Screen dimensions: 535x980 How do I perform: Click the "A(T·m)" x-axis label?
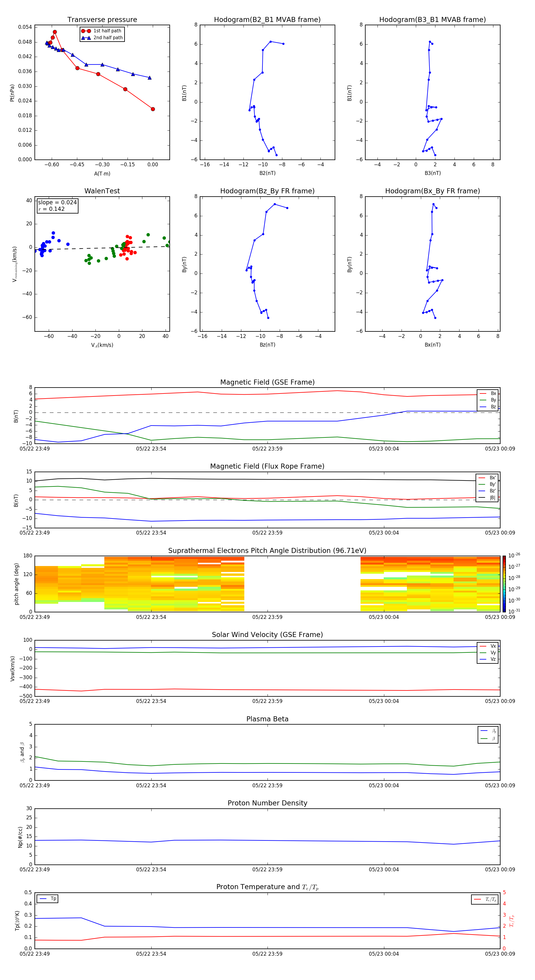pos(102,174)
